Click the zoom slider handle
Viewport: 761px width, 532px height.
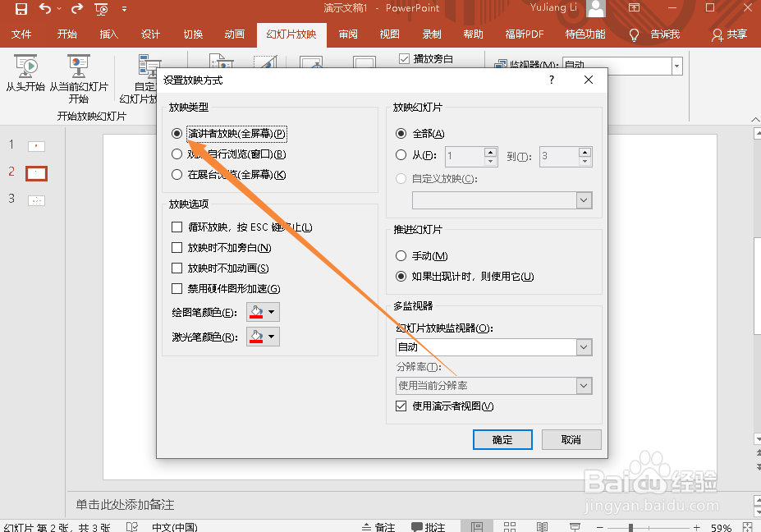630,528
